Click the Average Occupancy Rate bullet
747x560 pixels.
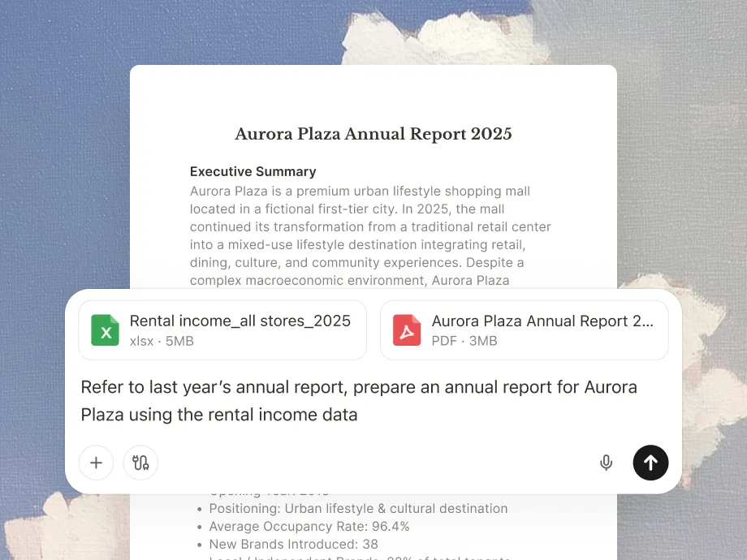click(309, 527)
